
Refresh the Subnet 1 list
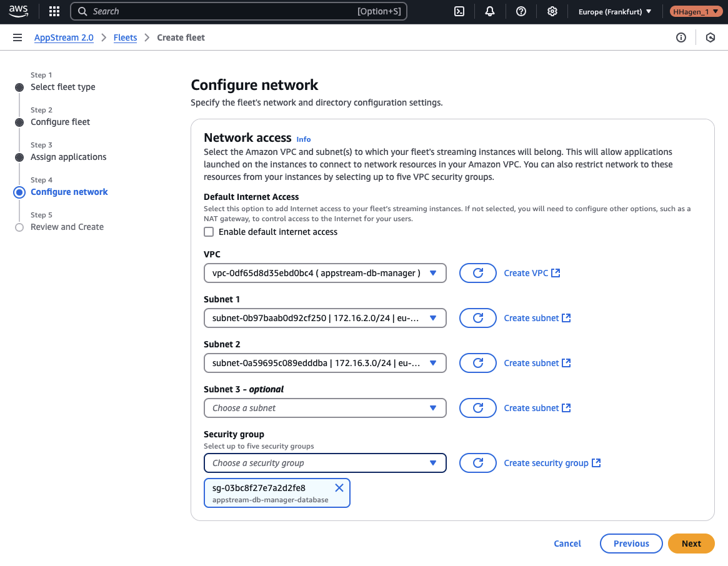pyautogui.click(x=477, y=318)
